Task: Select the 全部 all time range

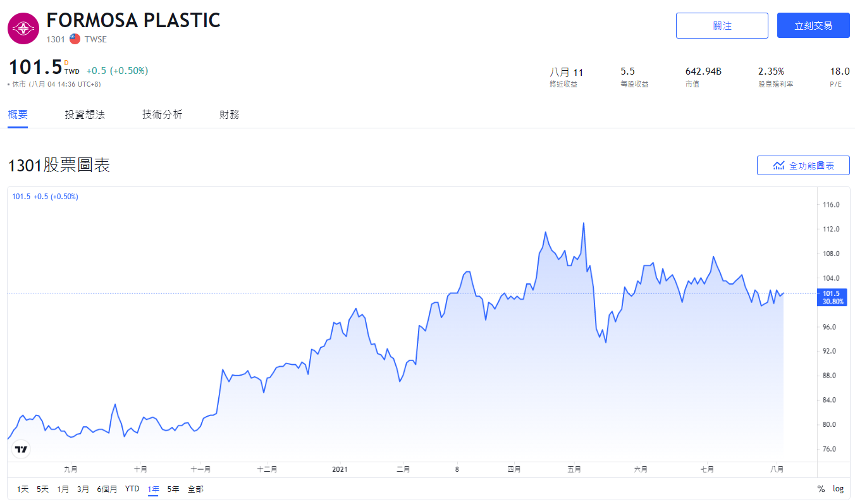Action: (x=195, y=489)
